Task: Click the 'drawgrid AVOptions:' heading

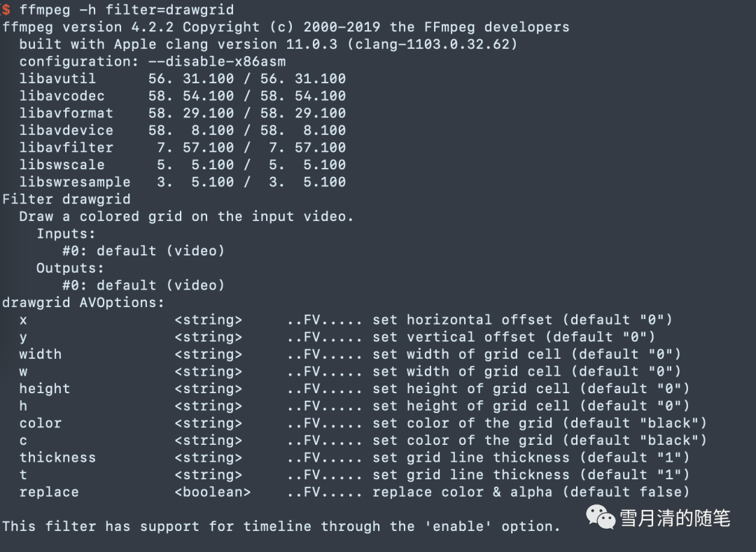Action: point(83,302)
